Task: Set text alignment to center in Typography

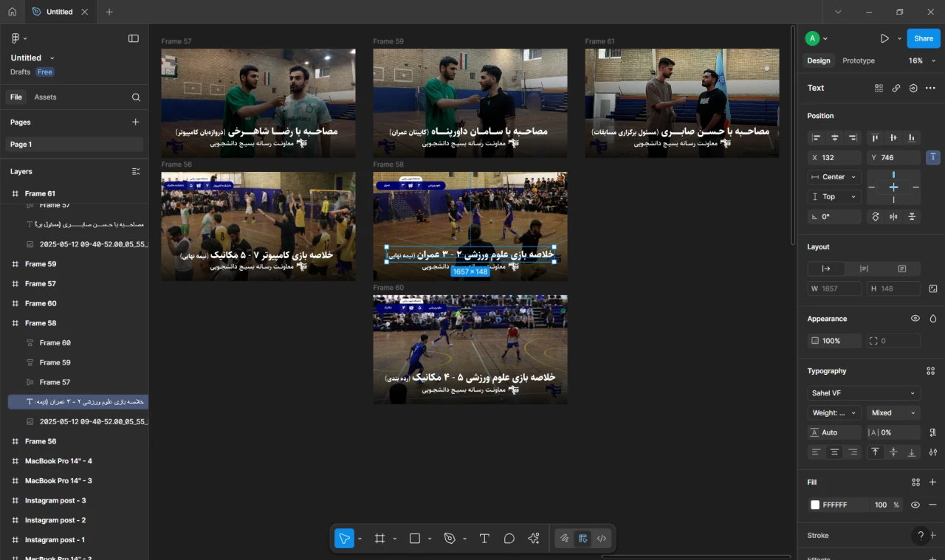Action: pyautogui.click(x=835, y=452)
